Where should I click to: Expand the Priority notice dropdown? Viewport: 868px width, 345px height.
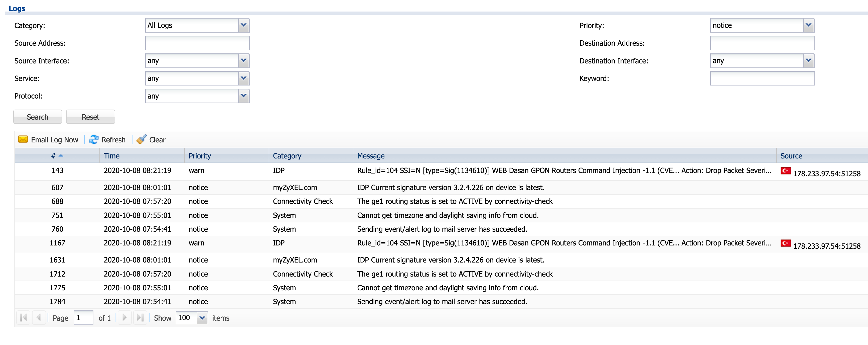click(808, 25)
